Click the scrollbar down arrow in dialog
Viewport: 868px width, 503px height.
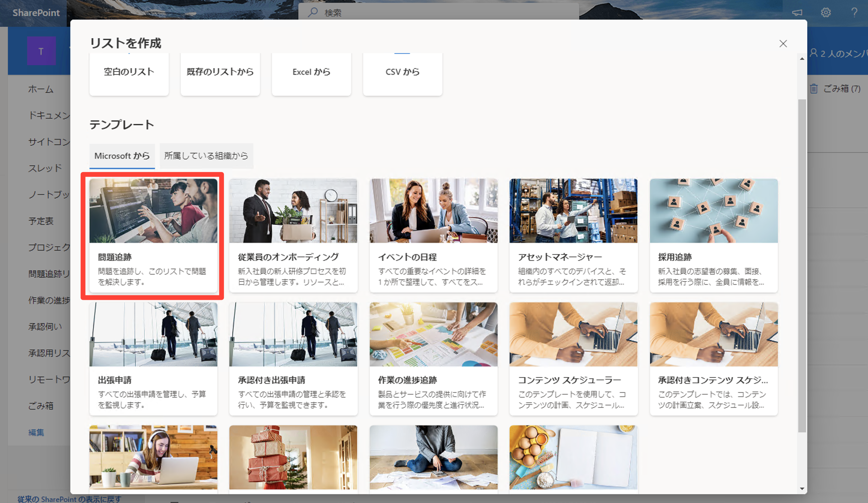[x=802, y=489]
